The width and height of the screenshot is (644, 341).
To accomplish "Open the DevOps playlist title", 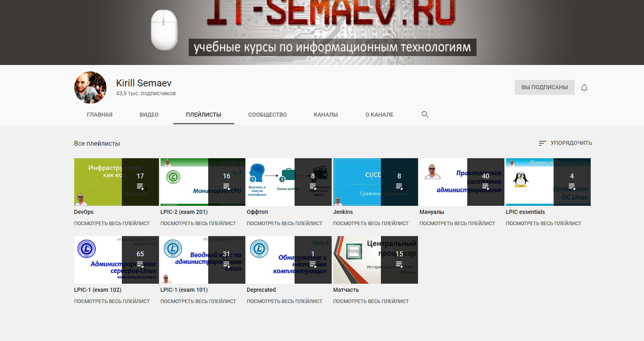I will [85, 212].
